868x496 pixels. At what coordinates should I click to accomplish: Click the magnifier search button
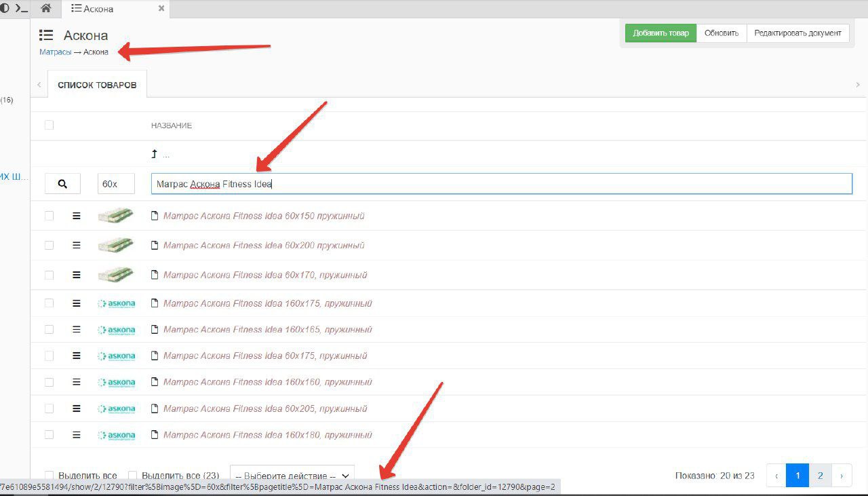(x=62, y=184)
